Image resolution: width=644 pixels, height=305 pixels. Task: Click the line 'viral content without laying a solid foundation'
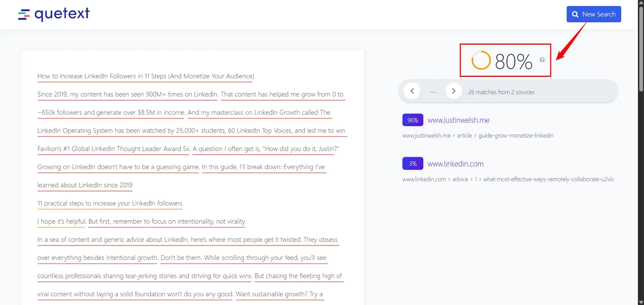[x=135, y=294]
